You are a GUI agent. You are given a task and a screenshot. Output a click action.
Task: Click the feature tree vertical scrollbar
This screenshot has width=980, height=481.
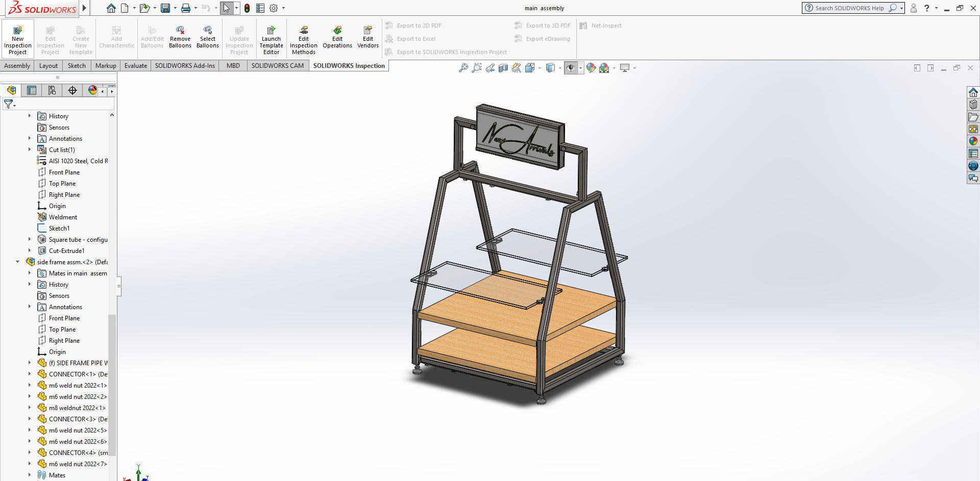(x=112, y=385)
